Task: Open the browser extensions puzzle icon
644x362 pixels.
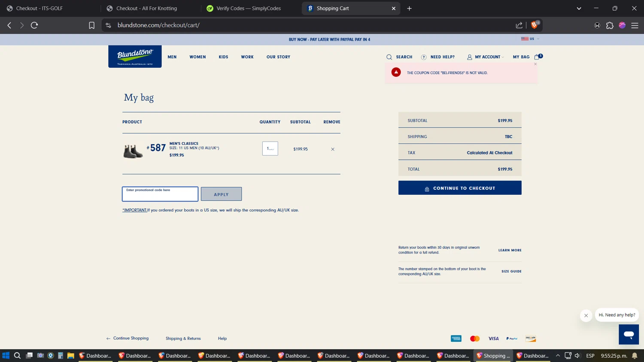Action: [610, 25]
